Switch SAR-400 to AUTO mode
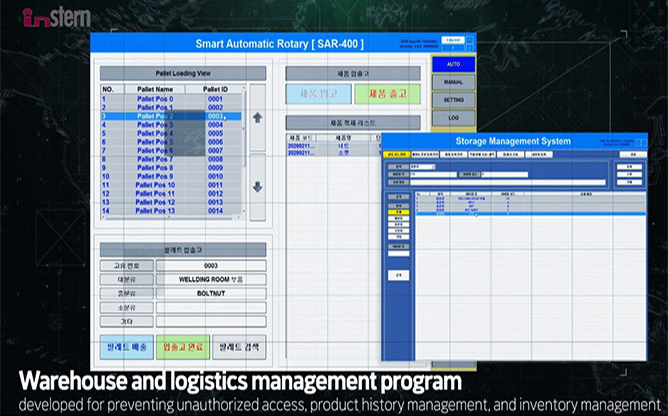The width and height of the screenshot is (668, 416). tap(453, 64)
